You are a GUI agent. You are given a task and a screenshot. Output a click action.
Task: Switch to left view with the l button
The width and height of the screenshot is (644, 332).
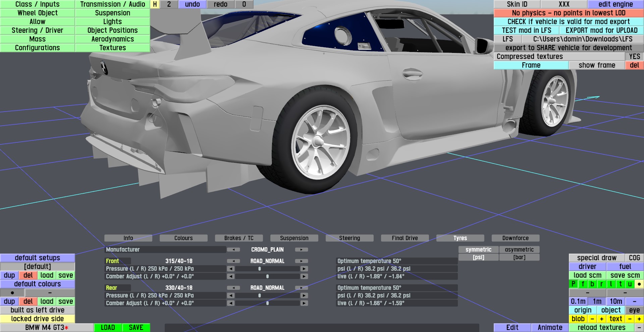click(x=611, y=284)
